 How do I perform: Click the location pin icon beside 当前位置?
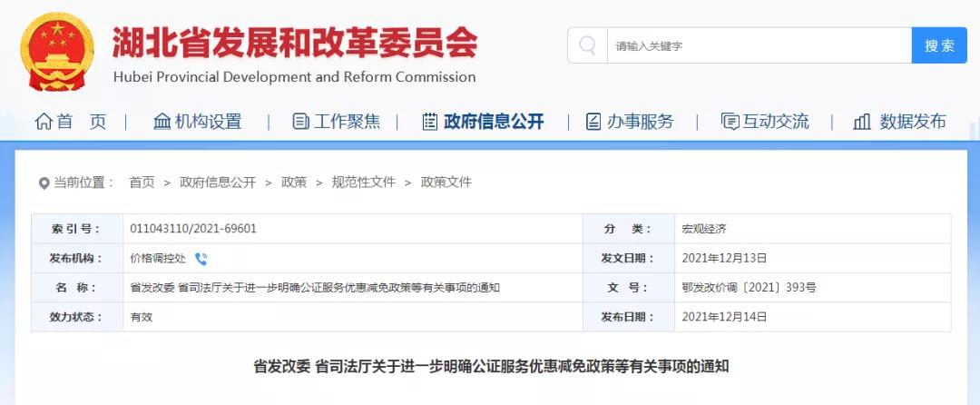click(x=44, y=183)
